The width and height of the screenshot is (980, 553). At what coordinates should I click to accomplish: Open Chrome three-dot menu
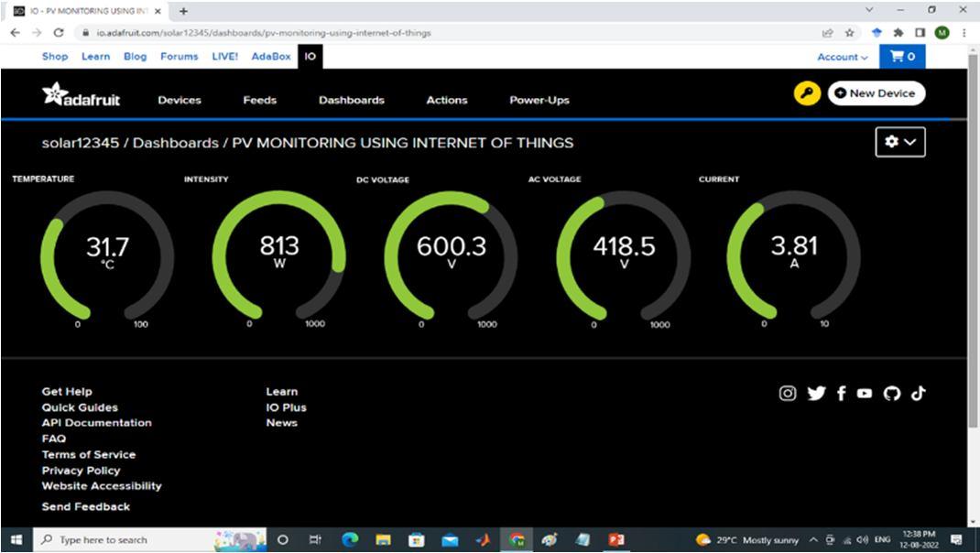(965, 32)
